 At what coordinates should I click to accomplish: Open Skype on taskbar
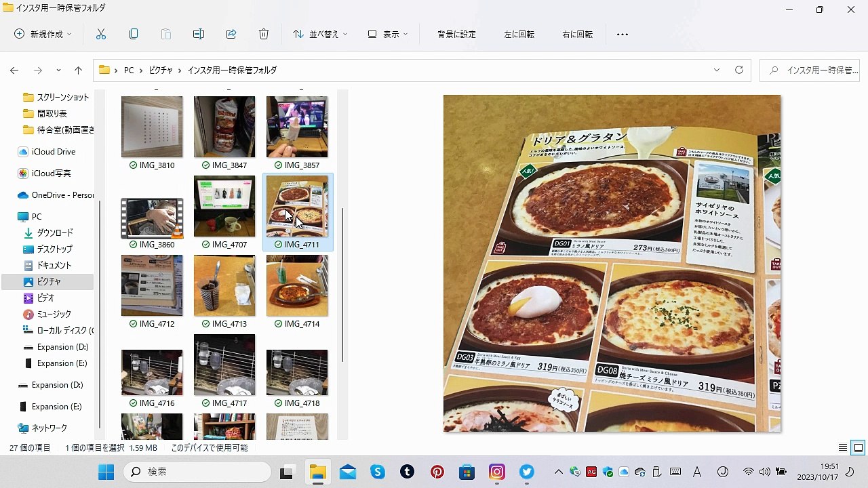pyautogui.click(x=378, y=472)
